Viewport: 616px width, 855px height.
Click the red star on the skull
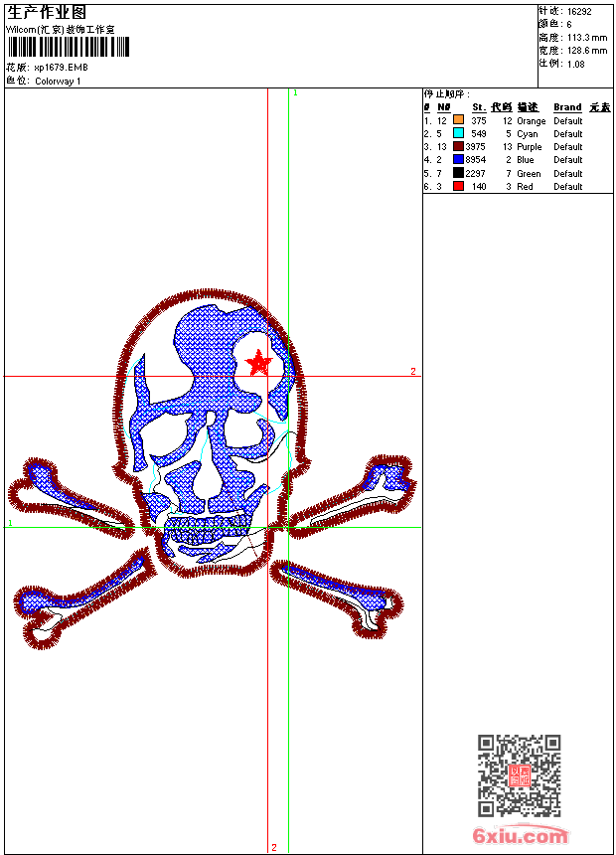(258, 363)
